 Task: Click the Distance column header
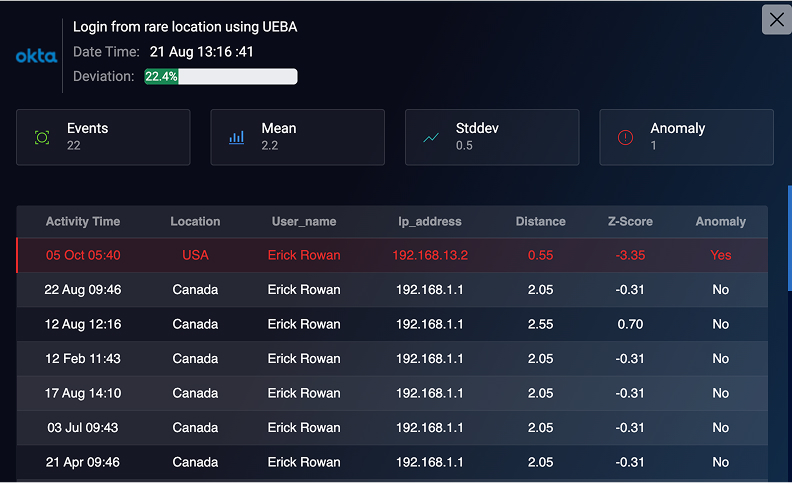(540, 221)
